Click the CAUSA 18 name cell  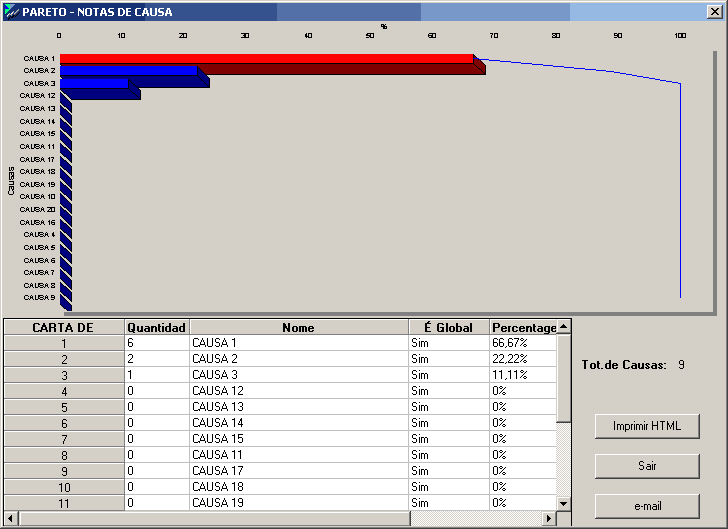[x=299, y=487]
